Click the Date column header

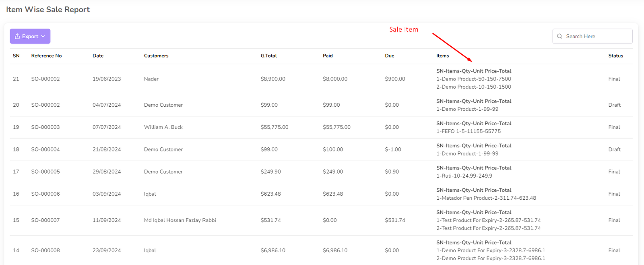tap(98, 56)
